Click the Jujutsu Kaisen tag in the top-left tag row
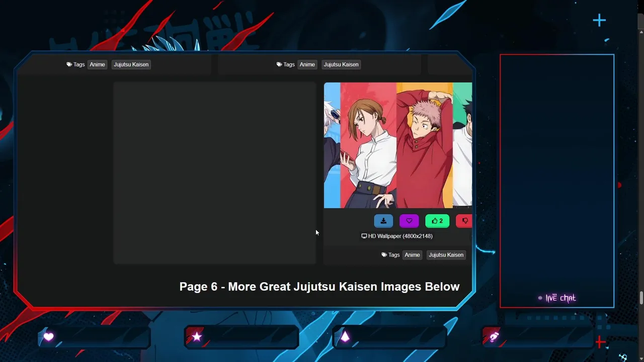Image resolution: width=644 pixels, height=362 pixels. [x=131, y=64]
